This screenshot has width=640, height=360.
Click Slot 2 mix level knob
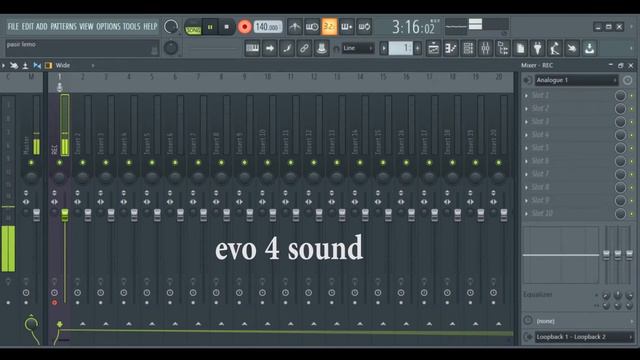[620, 109]
